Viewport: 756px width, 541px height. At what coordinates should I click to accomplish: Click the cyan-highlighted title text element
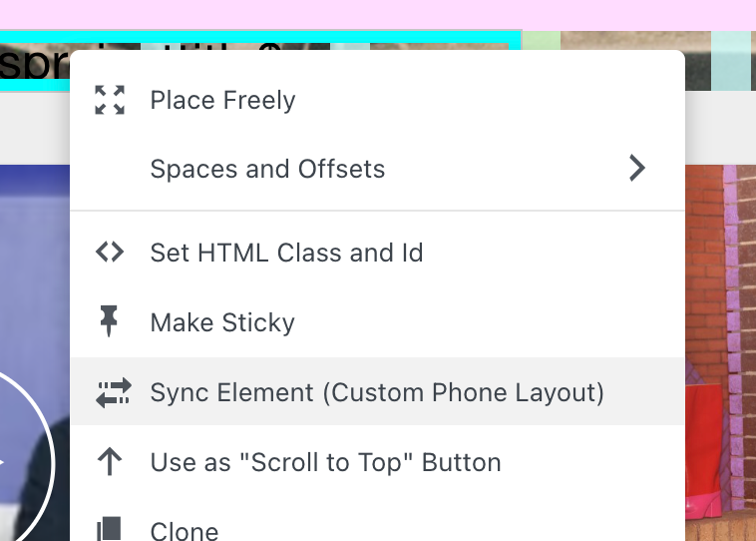[35, 61]
